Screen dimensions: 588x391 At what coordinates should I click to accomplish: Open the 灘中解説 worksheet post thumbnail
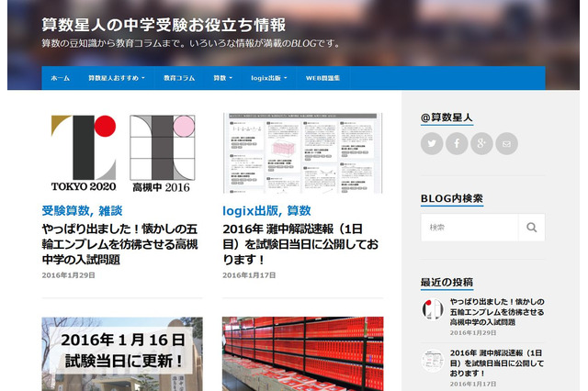click(x=302, y=152)
